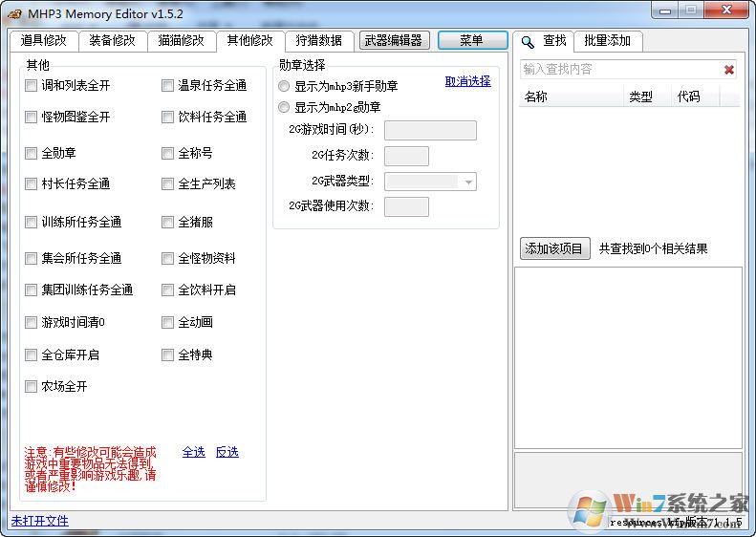The height and width of the screenshot is (537, 756).
Task: Enable the 全勋章 checkbox
Action: coord(31,153)
